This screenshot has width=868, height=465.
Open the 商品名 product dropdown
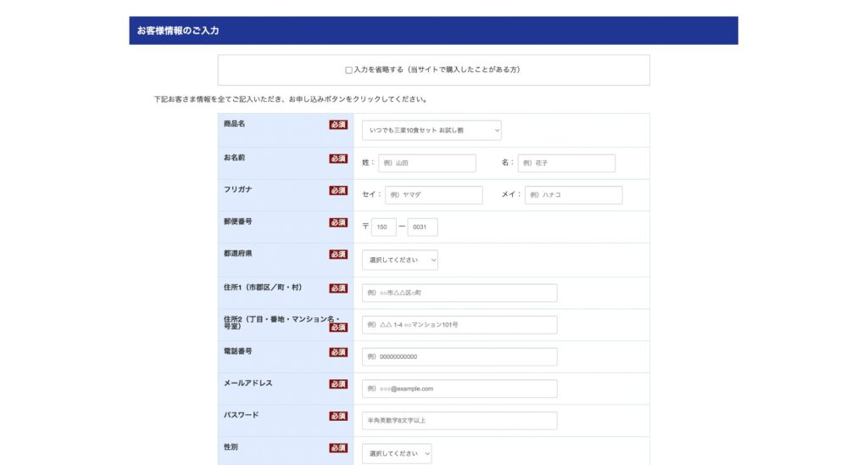431,130
